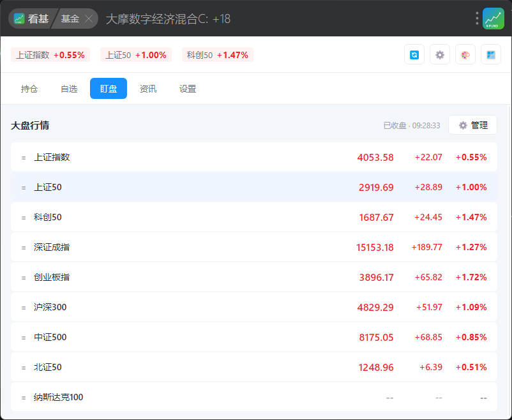Viewport: 512px width, 420px height.
Task: Select the 创业板指 row name
Action: (x=52, y=277)
